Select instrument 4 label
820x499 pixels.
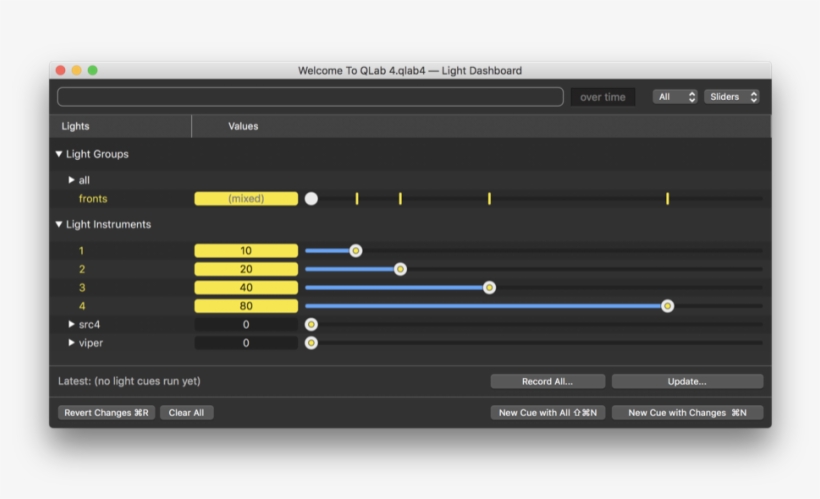pyautogui.click(x=82, y=305)
